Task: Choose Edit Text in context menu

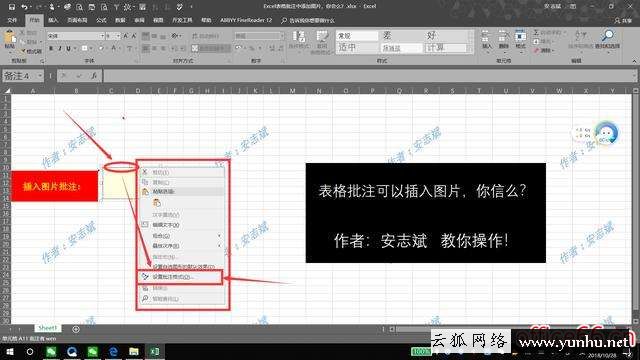Action: (182, 225)
